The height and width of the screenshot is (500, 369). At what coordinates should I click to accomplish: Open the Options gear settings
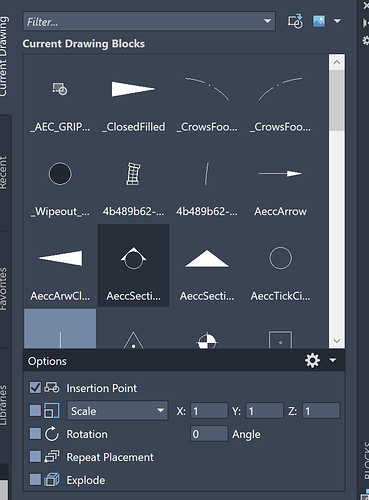click(x=312, y=360)
